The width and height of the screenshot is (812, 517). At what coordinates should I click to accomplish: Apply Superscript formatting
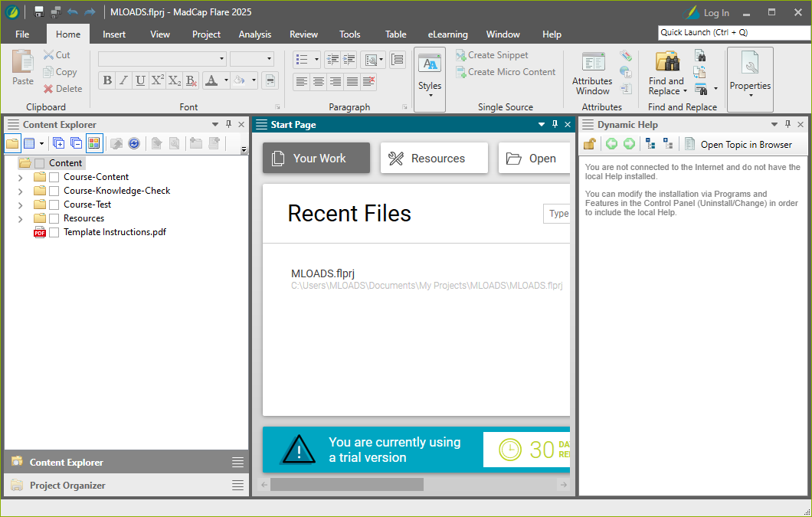(158, 80)
